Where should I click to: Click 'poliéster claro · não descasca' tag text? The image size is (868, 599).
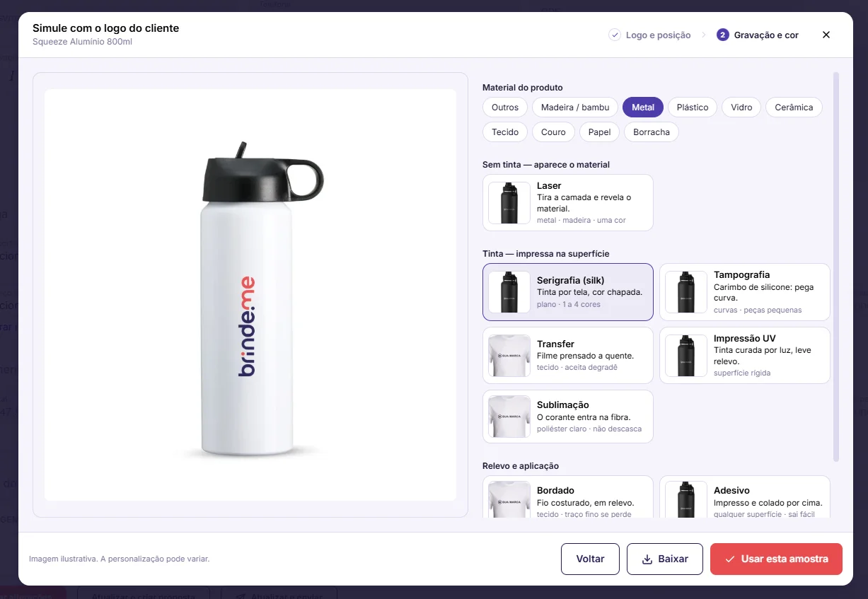point(589,429)
